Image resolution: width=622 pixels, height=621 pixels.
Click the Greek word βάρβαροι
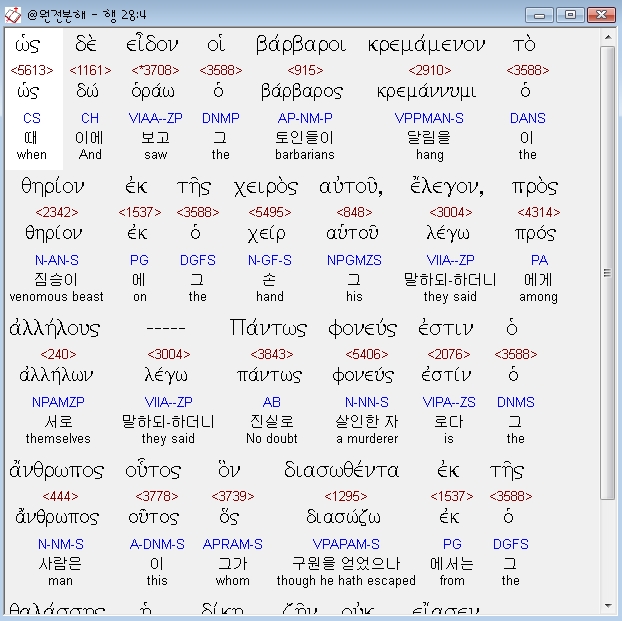point(301,44)
